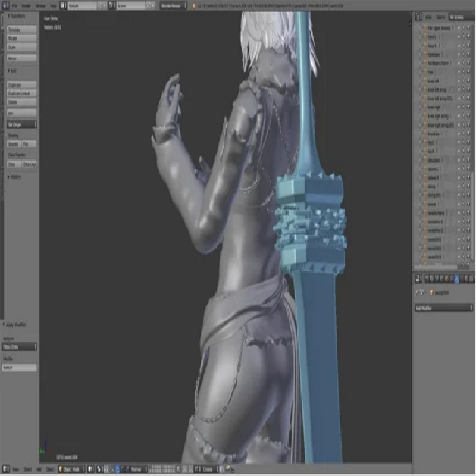Viewport: 476px width, 476px height.
Task: Click the scene browse icon beside Scene field
Action: click(x=112, y=5)
